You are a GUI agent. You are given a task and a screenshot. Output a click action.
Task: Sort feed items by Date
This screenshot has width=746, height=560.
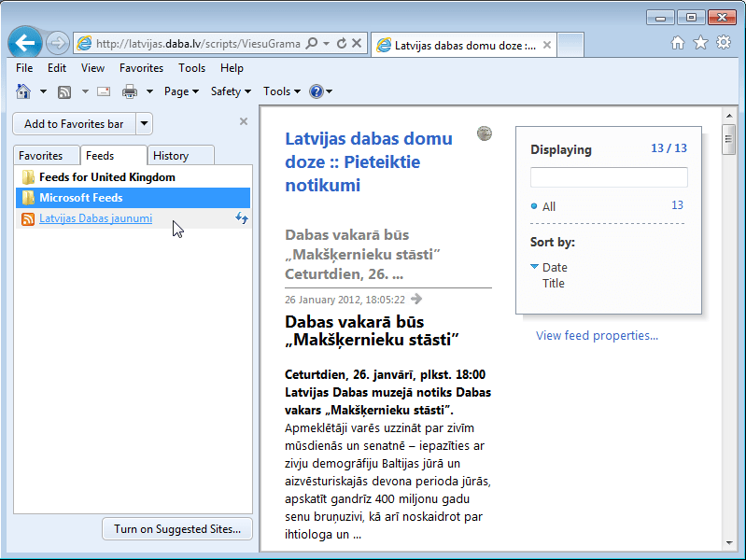pyautogui.click(x=555, y=267)
